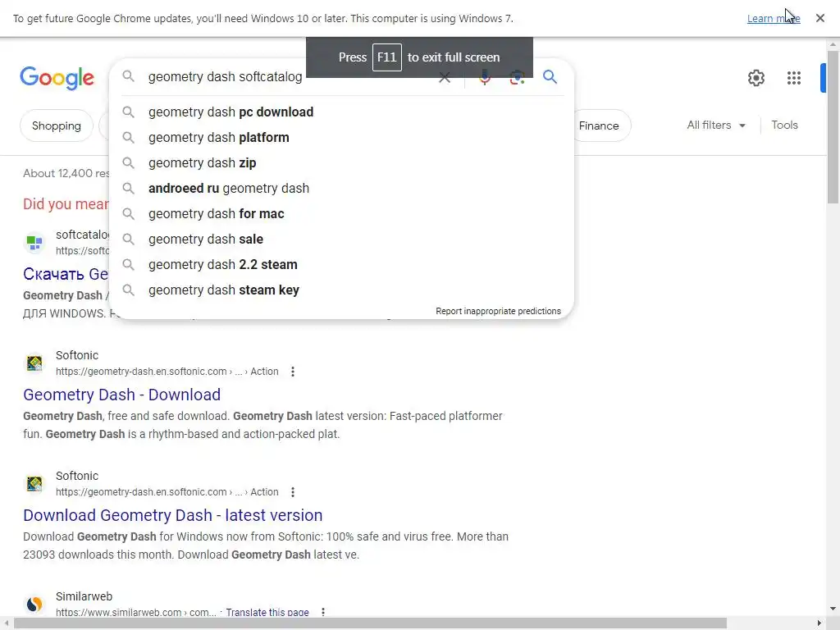Click first Softonic site favicon
The width and height of the screenshot is (840, 630).
[34, 363]
